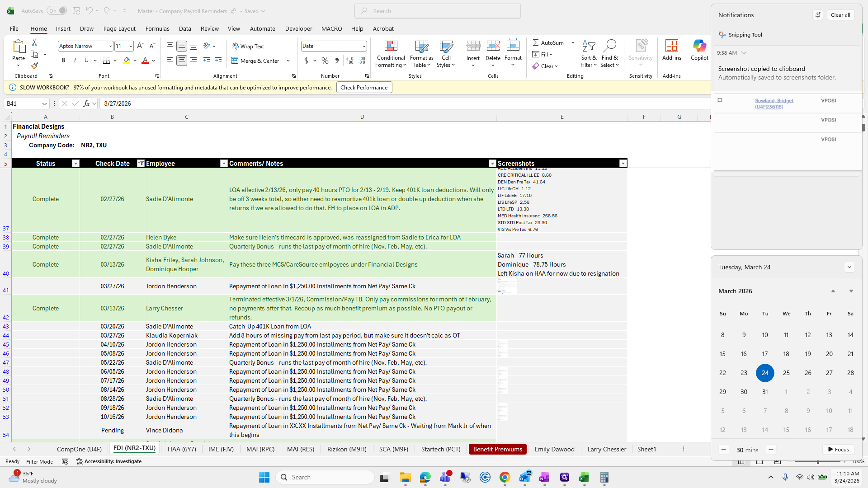Click the Format Painter brush icon
Screen dimensions: 868x488
[x=34, y=66]
